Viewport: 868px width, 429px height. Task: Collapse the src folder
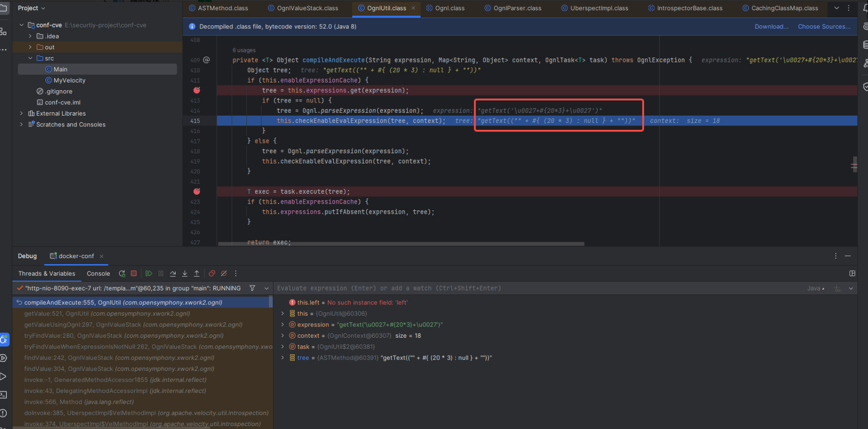point(30,58)
